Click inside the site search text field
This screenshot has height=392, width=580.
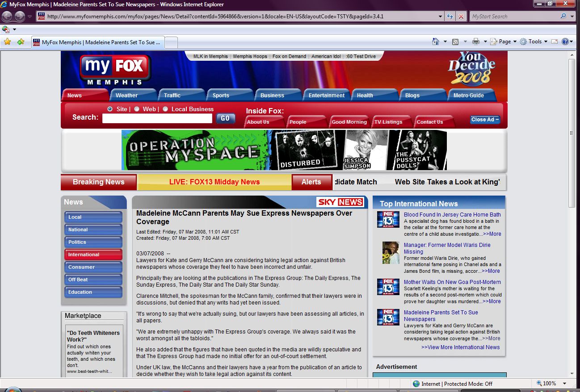click(x=157, y=118)
